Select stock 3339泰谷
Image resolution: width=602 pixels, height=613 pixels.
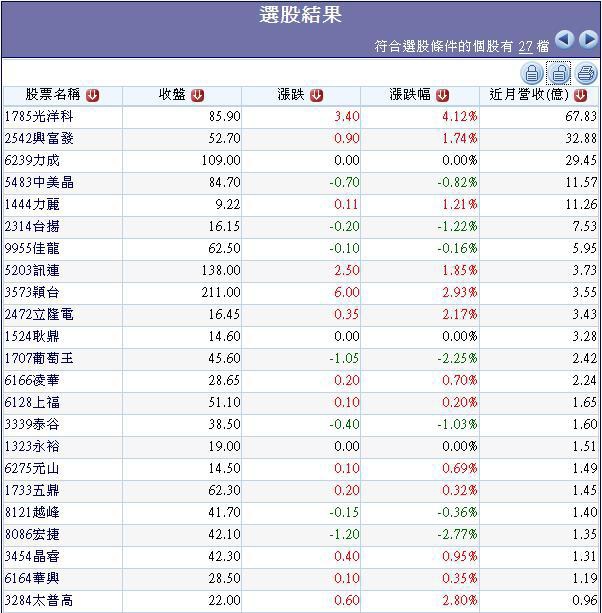(x=32, y=424)
